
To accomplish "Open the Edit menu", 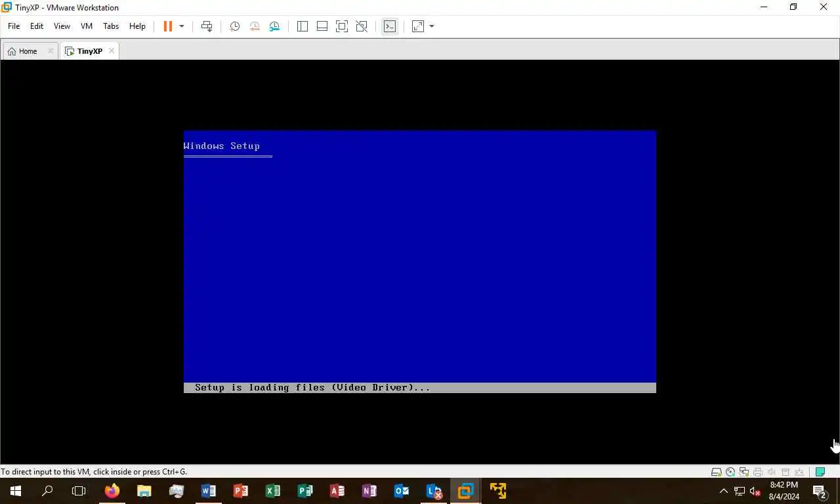I will pyautogui.click(x=37, y=26).
